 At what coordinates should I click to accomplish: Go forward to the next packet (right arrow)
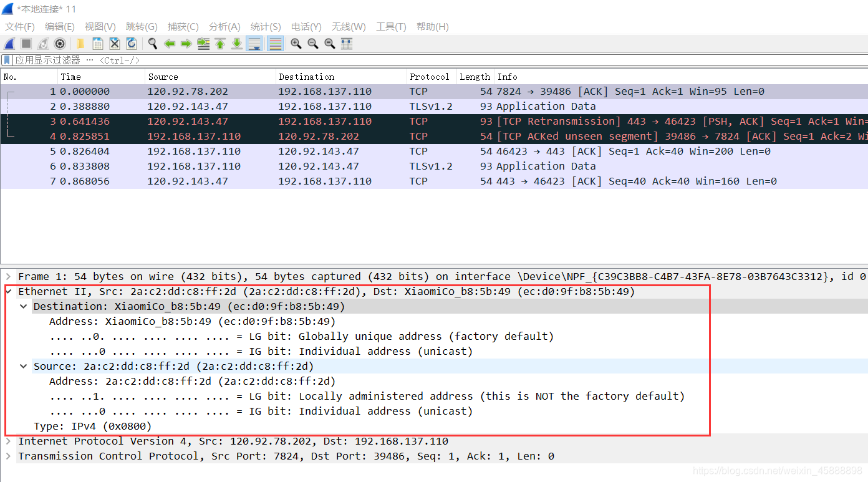[x=186, y=44]
